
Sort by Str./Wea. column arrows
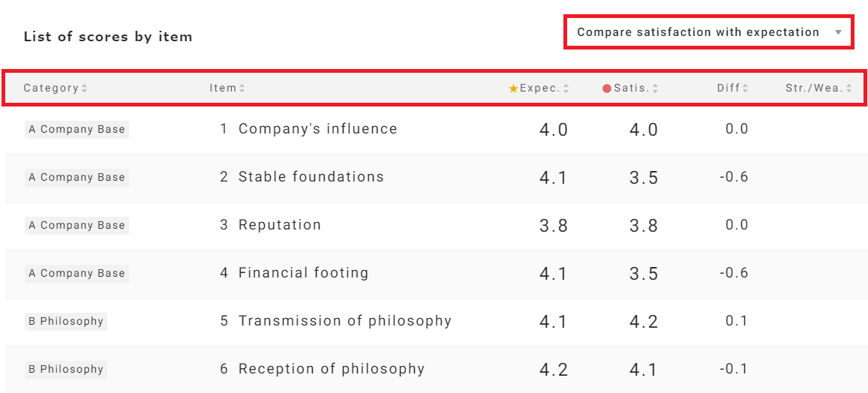point(849,88)
